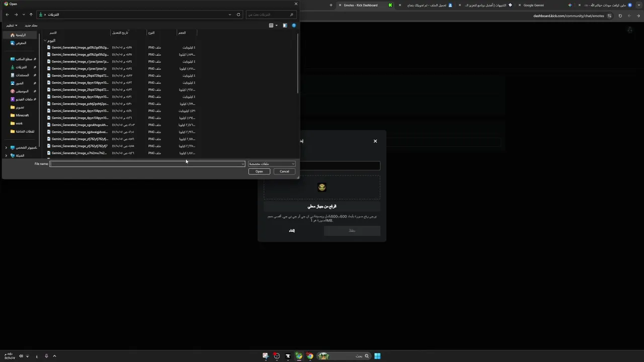Open the blue help icon
644x362 pixels.
pos(294,25)
